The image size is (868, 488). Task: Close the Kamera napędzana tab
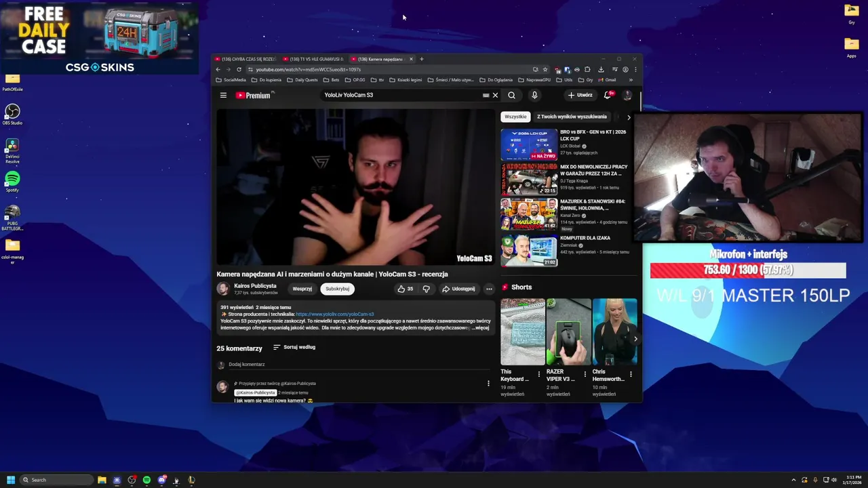click(410, 59)
